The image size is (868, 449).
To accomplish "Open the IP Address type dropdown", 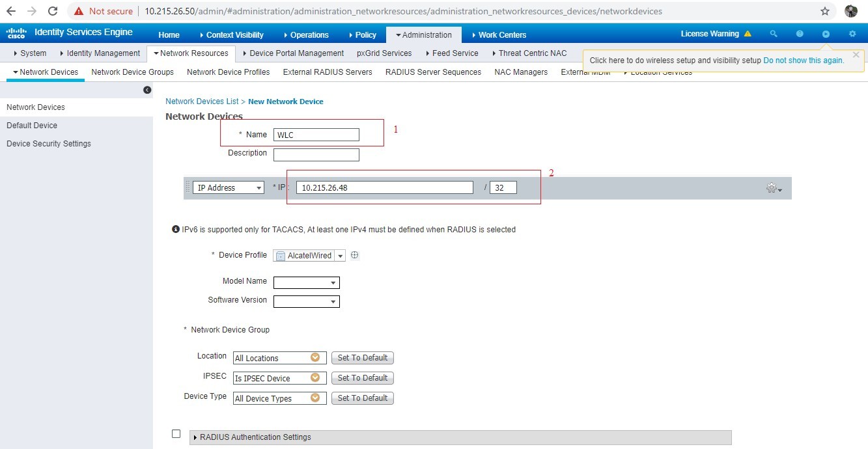I will pos(229,187).
